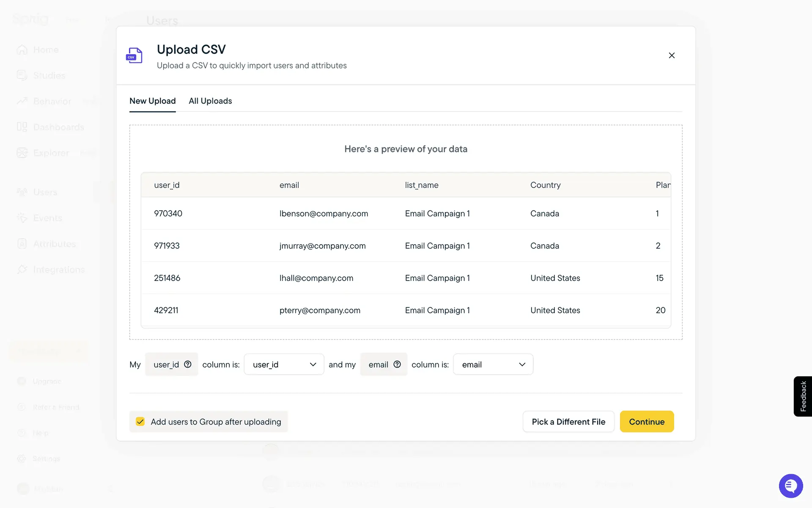
Task: Click help icon next to user_id label
Action: (x=188, y=364)
